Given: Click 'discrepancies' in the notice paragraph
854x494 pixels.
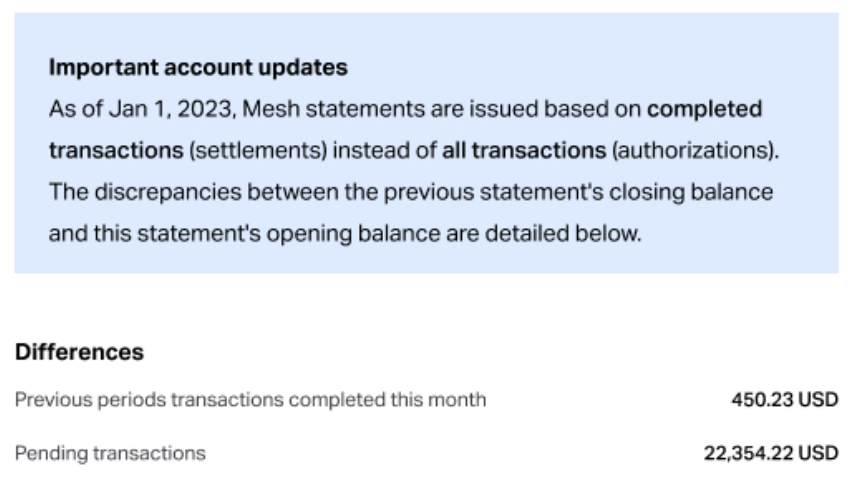Looking at the screenshot, I should tap(168, 193).
